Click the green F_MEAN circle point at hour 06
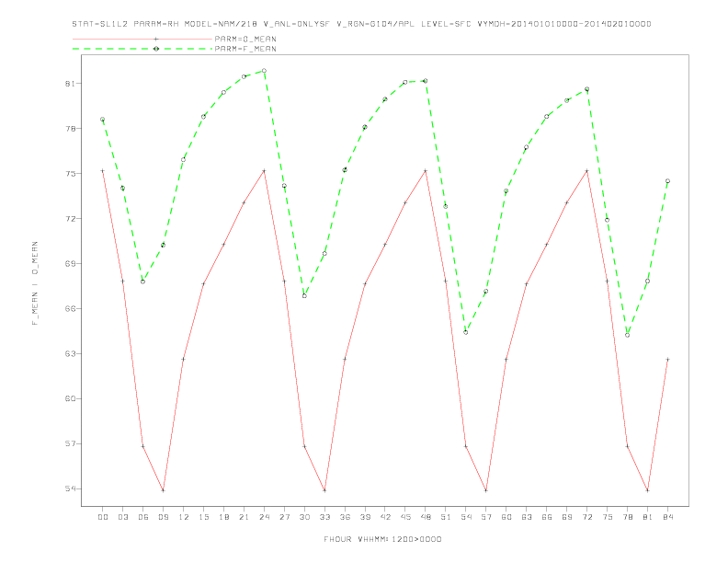Screen dimensions: 728x563 pyautogui.click(x=143, y=281)
